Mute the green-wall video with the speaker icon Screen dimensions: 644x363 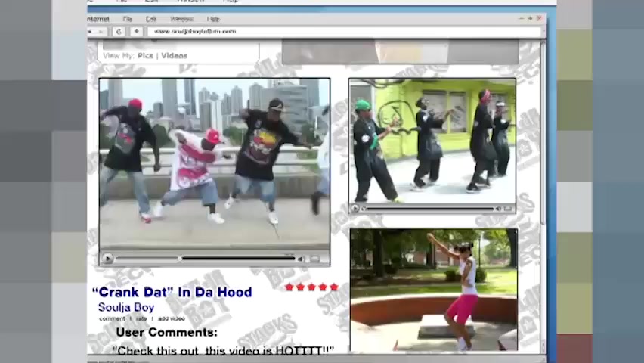click(x=498, y=209)
